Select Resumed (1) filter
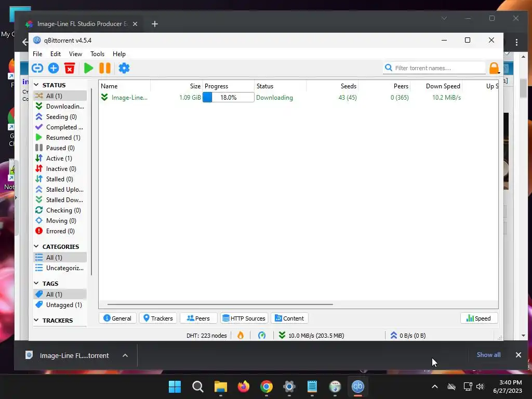532x399 pixels. (60, 137)
